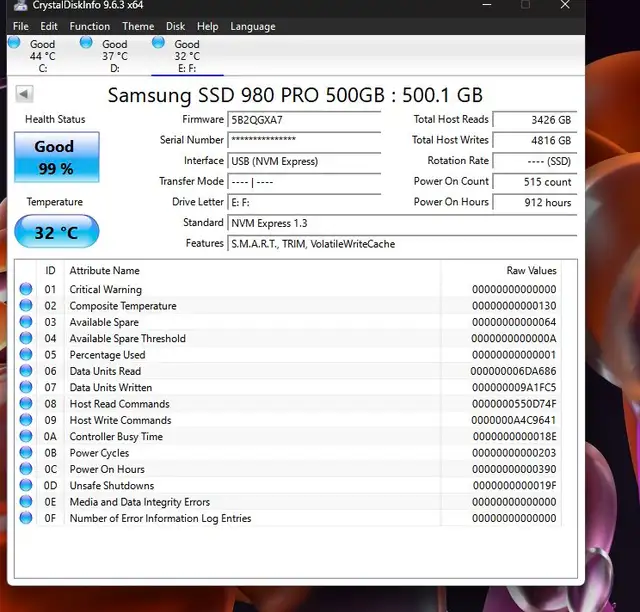
Task: Click status orb of Available Spare row
Action: click(x=26, y=321)
